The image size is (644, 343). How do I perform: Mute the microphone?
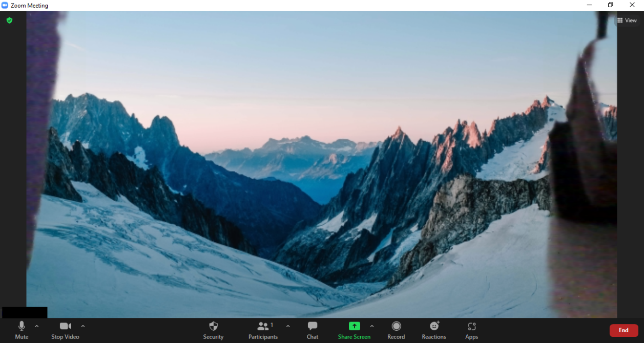tap(22, 330)
